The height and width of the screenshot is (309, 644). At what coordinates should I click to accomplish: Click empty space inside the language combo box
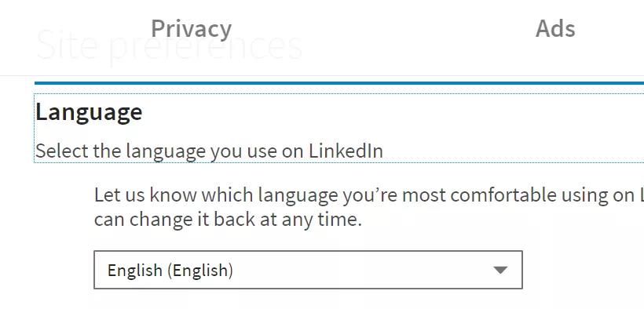coord(361,270)
